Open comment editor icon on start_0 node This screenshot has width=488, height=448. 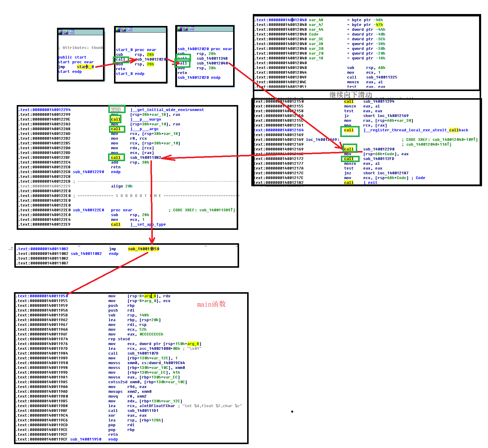click(x=124, y=30)
